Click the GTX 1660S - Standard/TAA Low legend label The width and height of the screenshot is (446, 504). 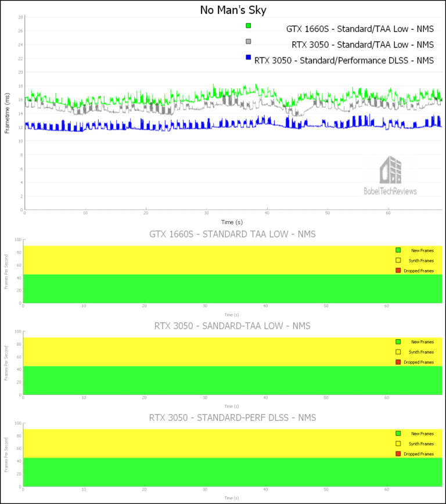[360, 29]
